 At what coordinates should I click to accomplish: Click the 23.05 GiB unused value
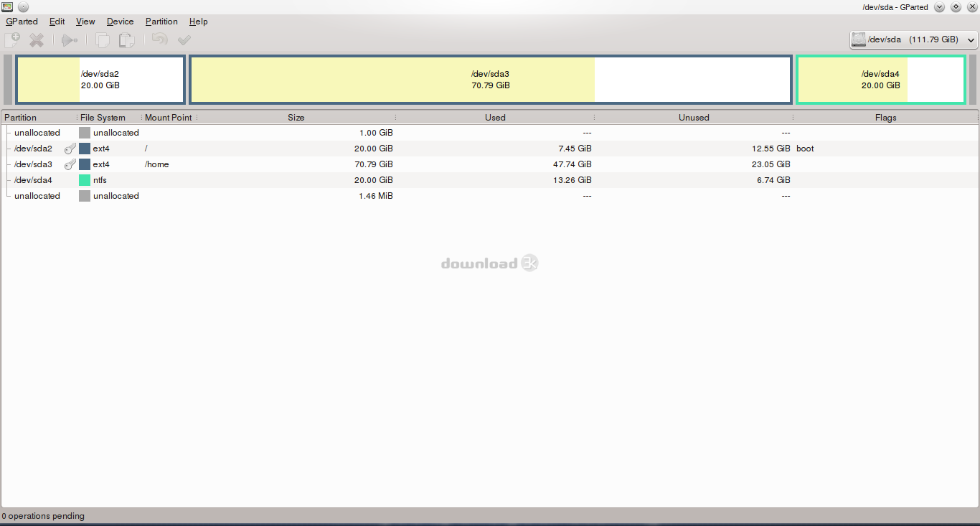[772, 164]
